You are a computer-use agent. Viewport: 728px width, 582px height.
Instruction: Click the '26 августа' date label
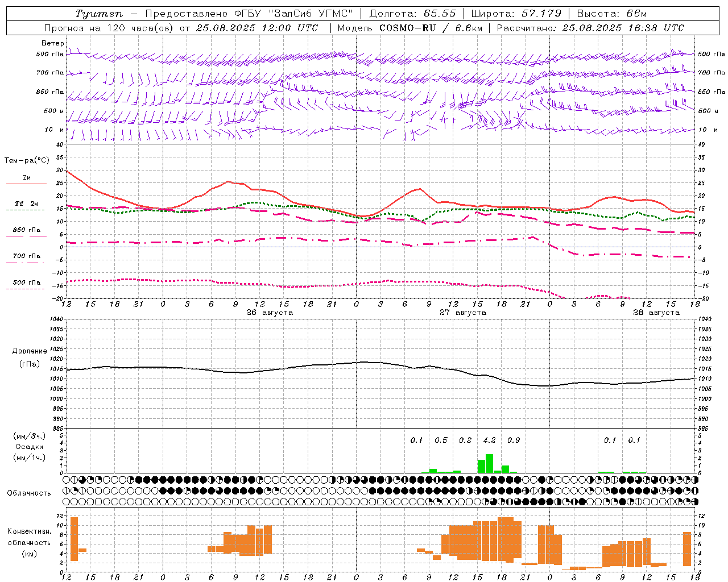tap(270, 313)
